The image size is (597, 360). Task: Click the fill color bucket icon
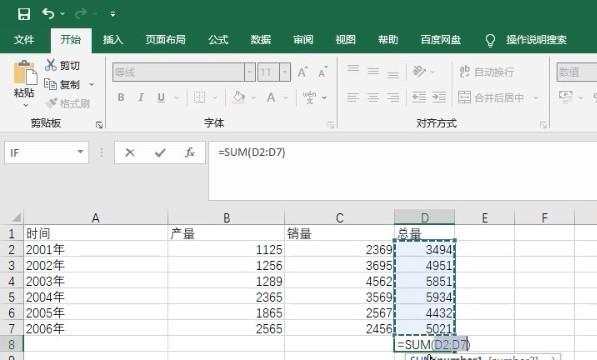239,97
